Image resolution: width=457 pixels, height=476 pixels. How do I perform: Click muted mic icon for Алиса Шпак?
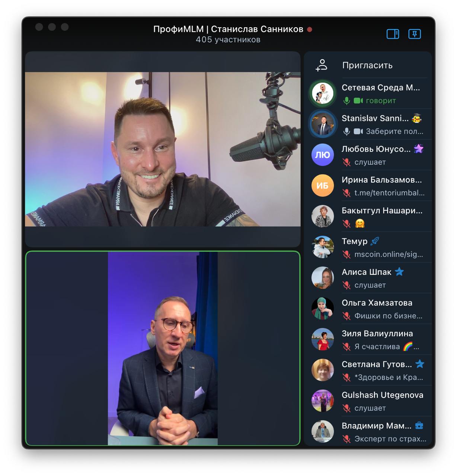click(x=347, y=285)
